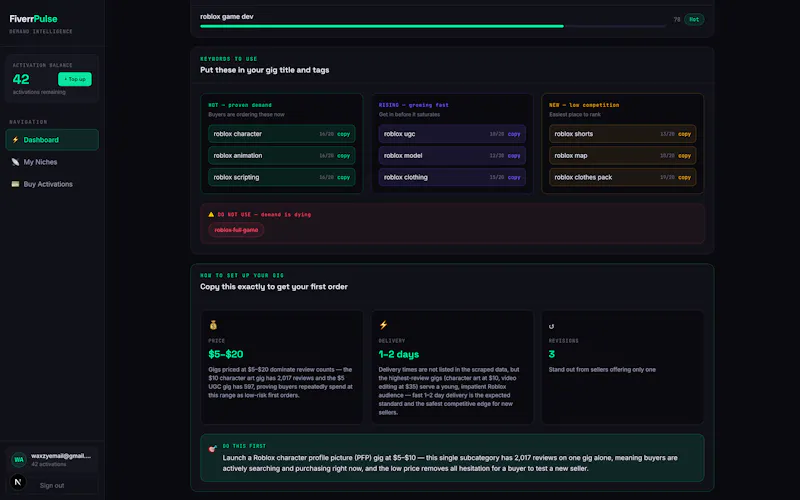Click the roblox map keyword text

tap(571, 156)
